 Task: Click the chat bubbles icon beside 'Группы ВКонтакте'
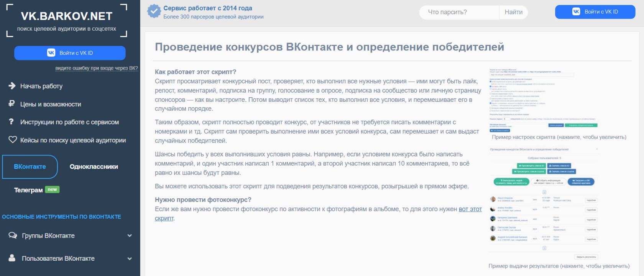[x=13, y=235]
